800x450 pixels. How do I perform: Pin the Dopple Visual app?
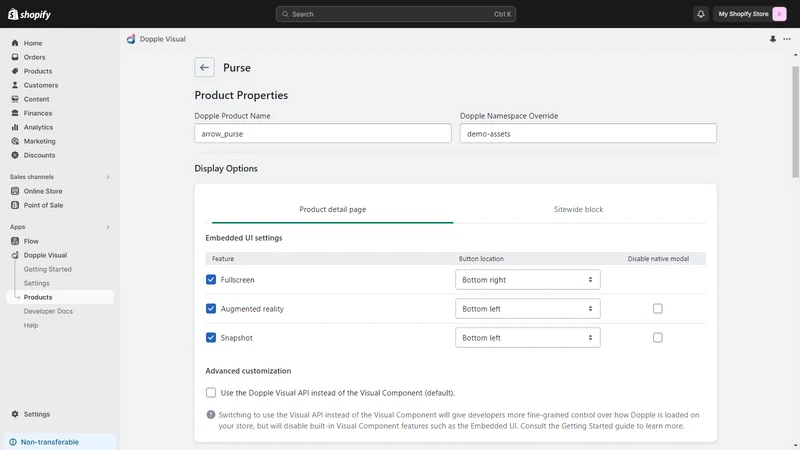click(773, 39)
